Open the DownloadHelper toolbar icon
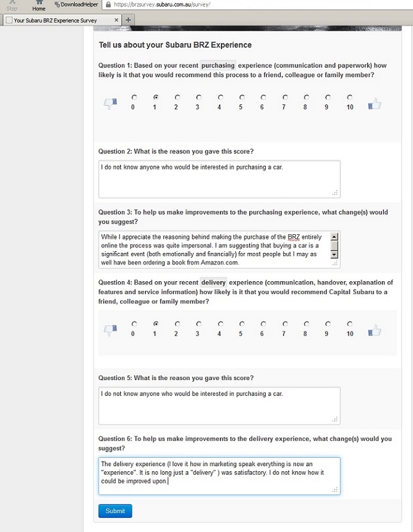Viewport: 413px width, 532px height. [x=76, y=4]
